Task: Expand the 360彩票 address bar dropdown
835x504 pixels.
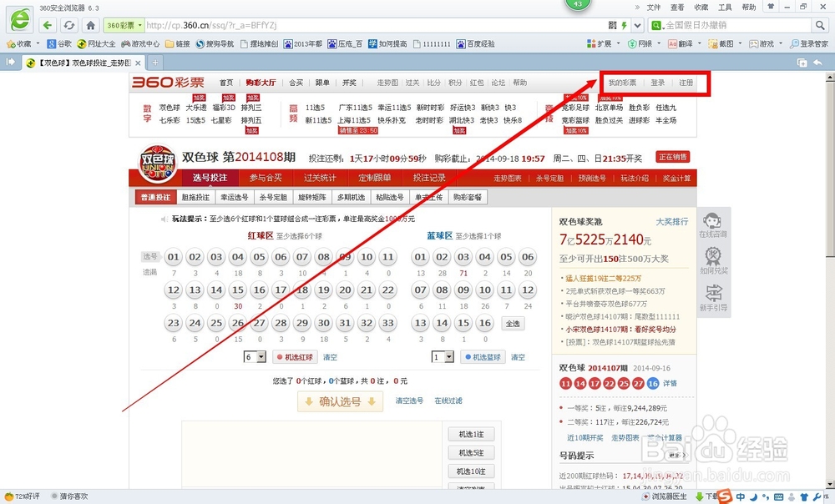Action: 140,25
